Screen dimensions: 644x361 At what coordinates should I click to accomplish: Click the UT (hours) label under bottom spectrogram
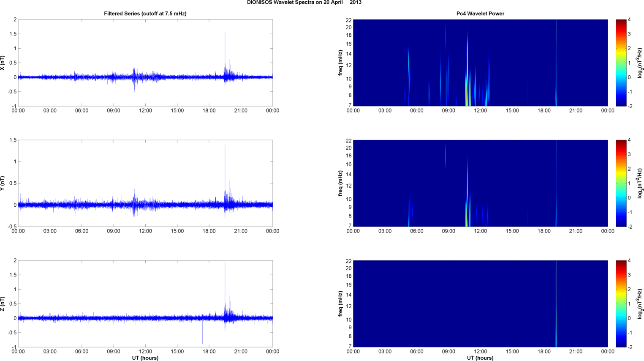click(480, 358)
